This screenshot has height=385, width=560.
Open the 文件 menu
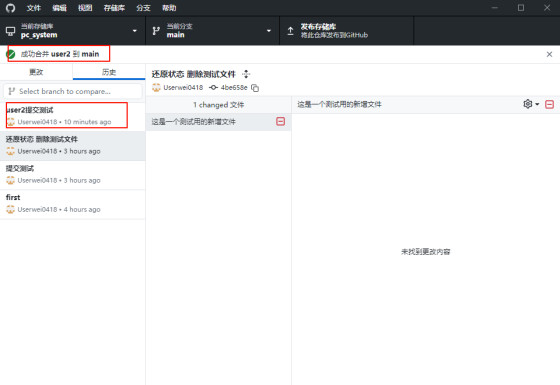(34, 8)
